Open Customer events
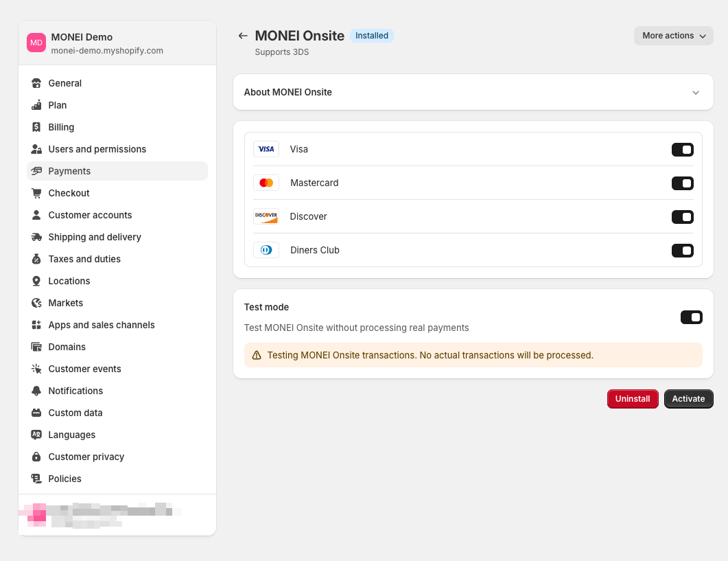The width and height of the screenshot is (728, 561). coord(117,369)
